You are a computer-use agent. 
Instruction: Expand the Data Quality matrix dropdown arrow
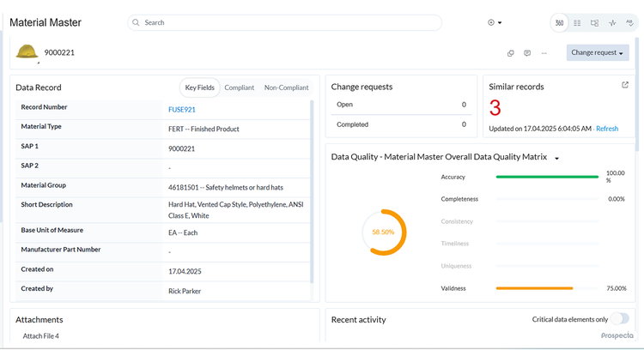point(557,158)
